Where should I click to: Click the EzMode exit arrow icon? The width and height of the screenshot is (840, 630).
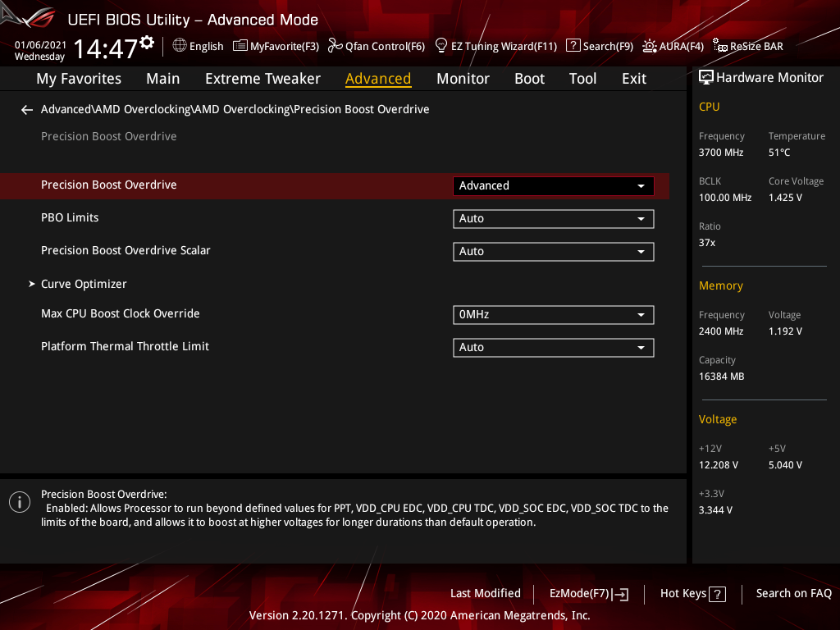620,594
